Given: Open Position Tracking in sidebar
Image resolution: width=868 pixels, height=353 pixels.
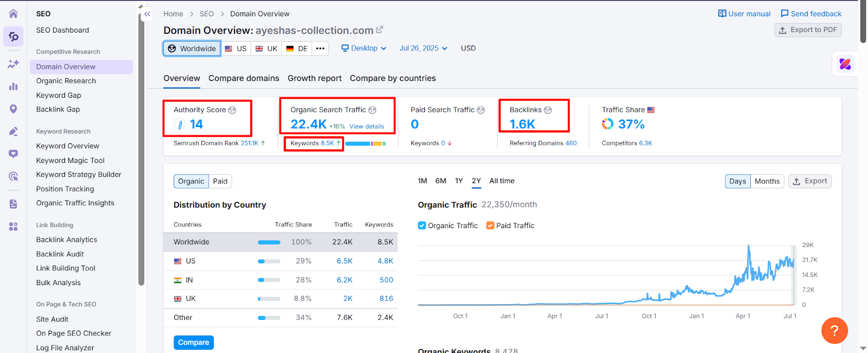Looking at the screenshot, I should click(x=65, y=189).
